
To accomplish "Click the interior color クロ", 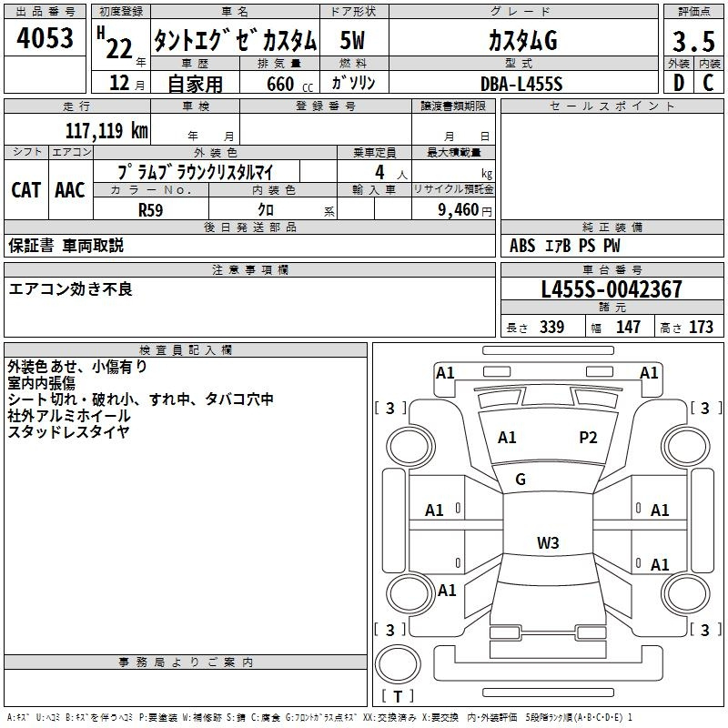I will (x=266, y=210).
